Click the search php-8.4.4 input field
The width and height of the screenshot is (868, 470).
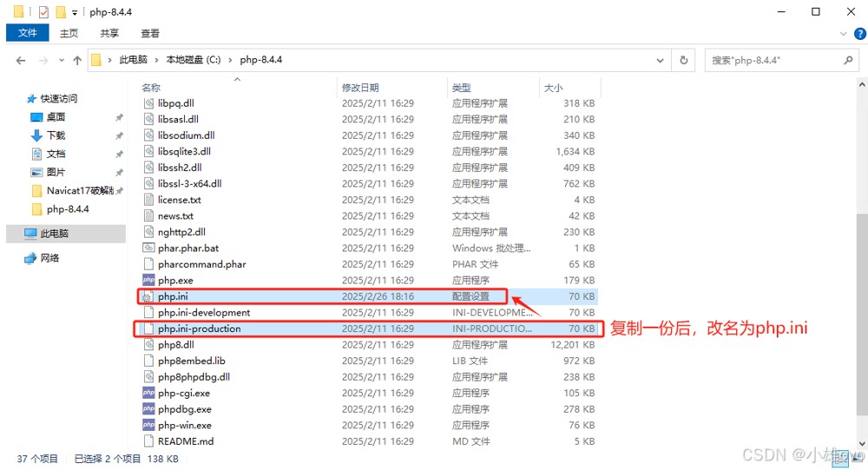(773, 61)
